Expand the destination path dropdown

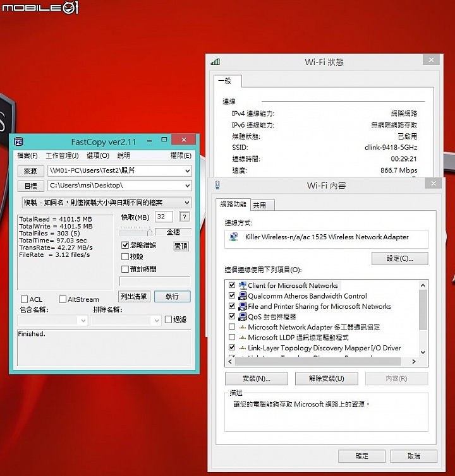tap(187, 186)
